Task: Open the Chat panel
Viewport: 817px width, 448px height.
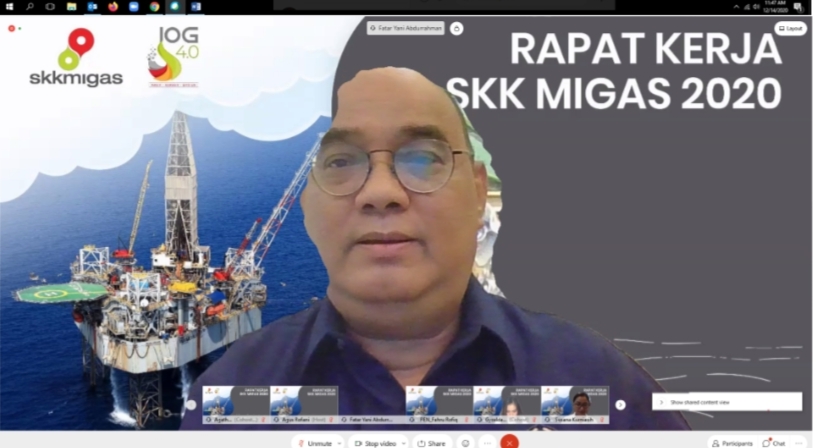Action: click(x=774, y=443)
